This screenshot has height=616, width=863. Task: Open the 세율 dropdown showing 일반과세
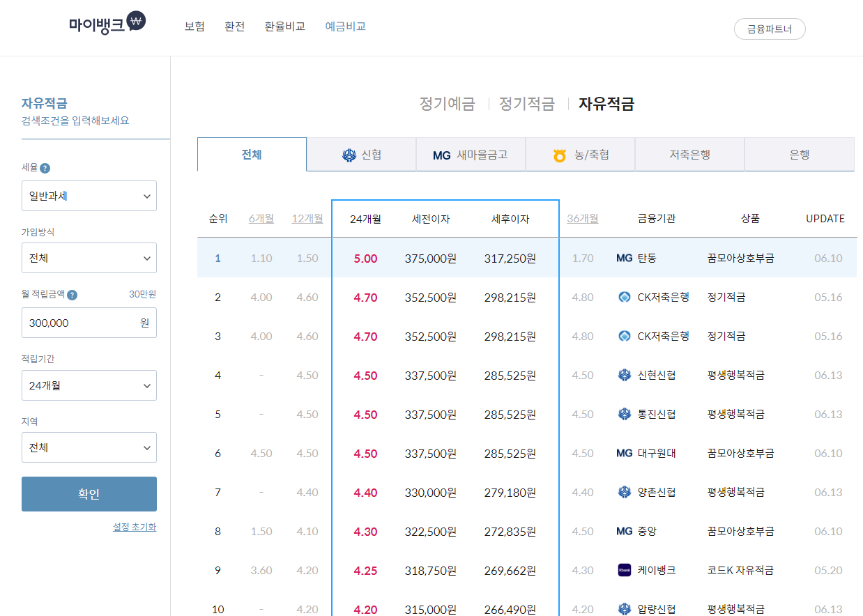(x=89, y=196)
